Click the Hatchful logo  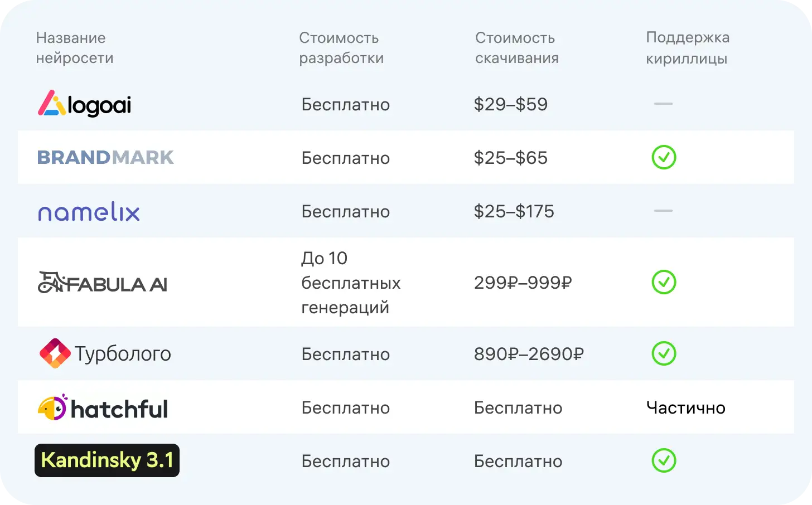point(103,408)
